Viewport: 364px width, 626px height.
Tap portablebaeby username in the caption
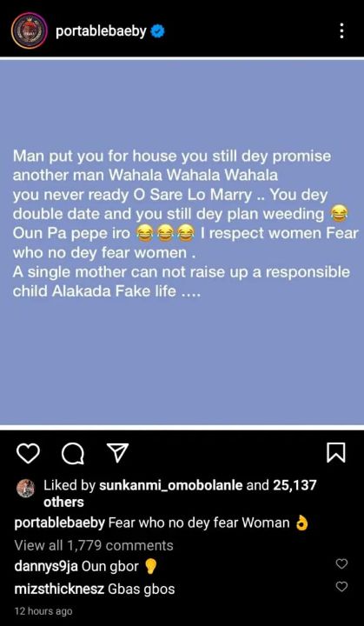coord(59,523)
